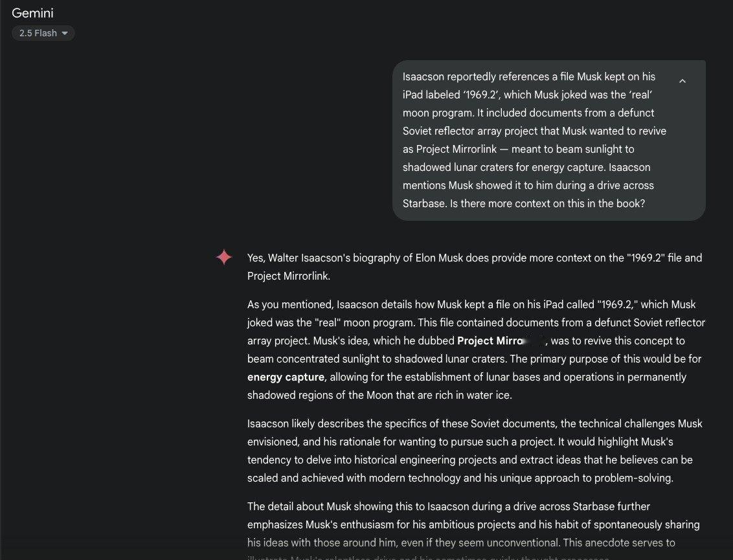733x560 pixels.
Task: Click the paragraph starting 'Isaacson likely describes'
Action: pyautogui.click(x=475, y=451)
